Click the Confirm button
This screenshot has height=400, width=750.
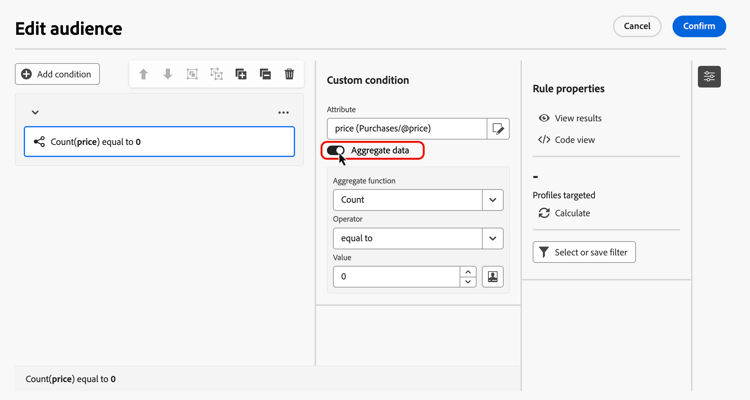[699, 26]
